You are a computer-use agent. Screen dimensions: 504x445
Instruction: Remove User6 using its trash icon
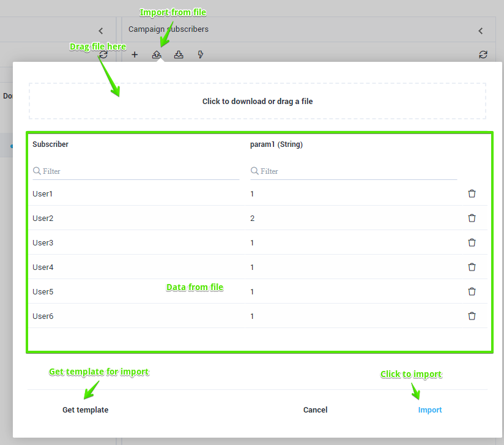click(x=472, y=316)
